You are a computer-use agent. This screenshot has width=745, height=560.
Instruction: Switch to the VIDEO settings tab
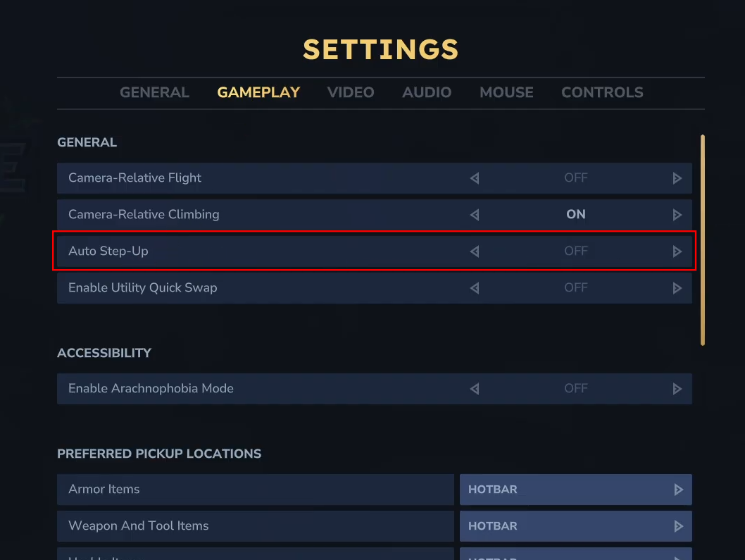351,92
